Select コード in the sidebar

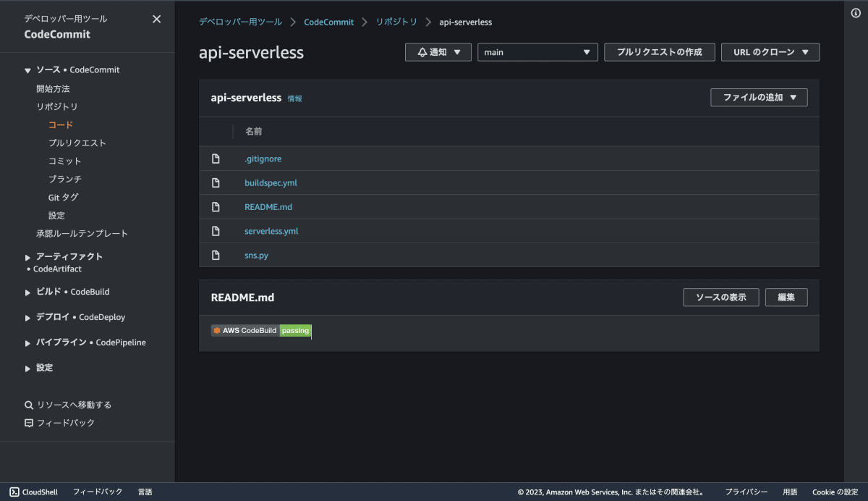(x=61, y=125)
